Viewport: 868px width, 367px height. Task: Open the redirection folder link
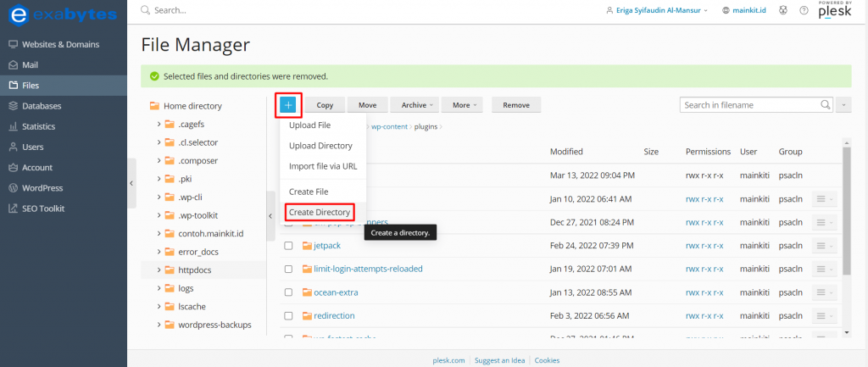pyautogui.click(x=334, y=315)
